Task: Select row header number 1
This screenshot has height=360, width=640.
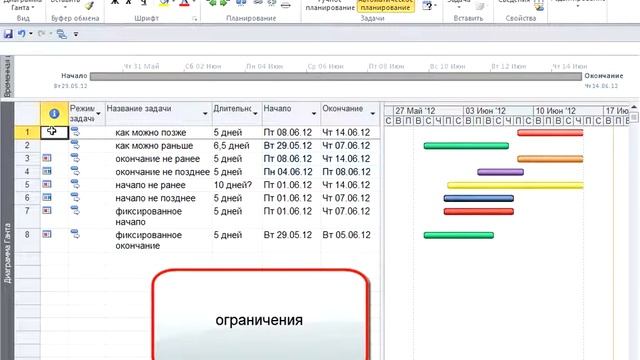Action: pos(27,132)
